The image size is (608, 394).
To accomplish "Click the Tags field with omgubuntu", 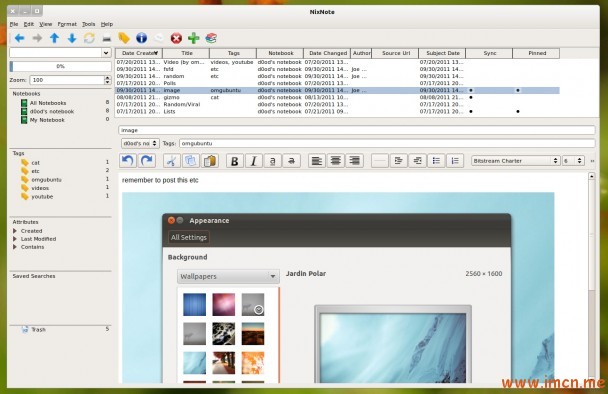I will (x=387, y=143).
